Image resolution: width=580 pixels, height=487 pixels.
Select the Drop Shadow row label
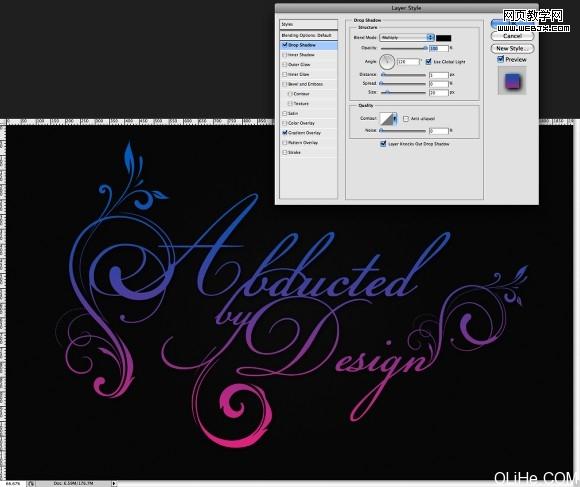(x=302, y=45)
